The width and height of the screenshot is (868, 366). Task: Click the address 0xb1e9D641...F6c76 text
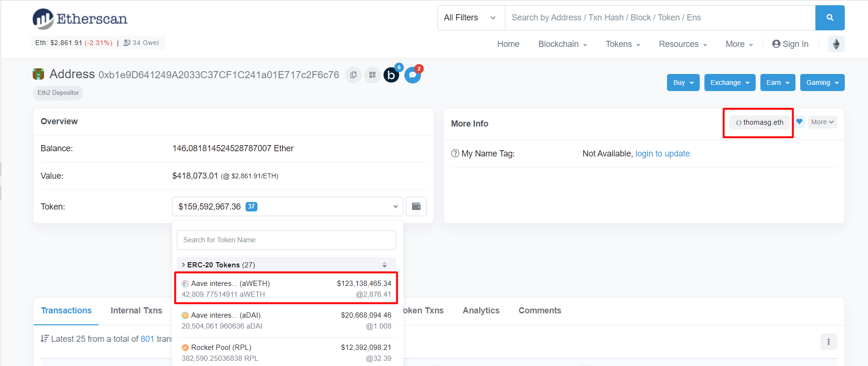[x=219, y=75]
